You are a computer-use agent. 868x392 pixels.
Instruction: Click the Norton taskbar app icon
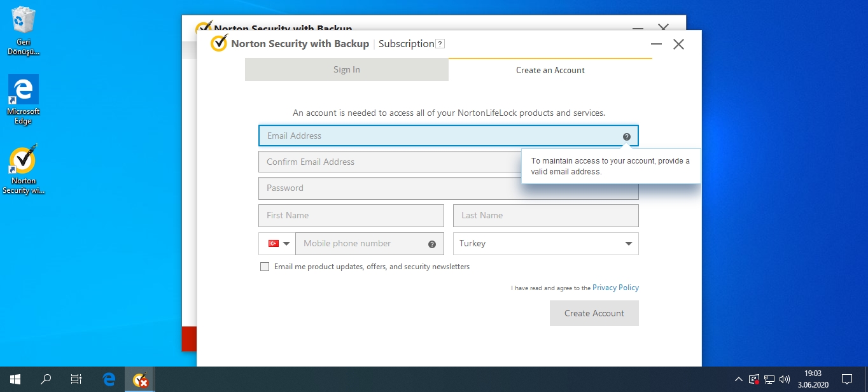click(140, 379)
